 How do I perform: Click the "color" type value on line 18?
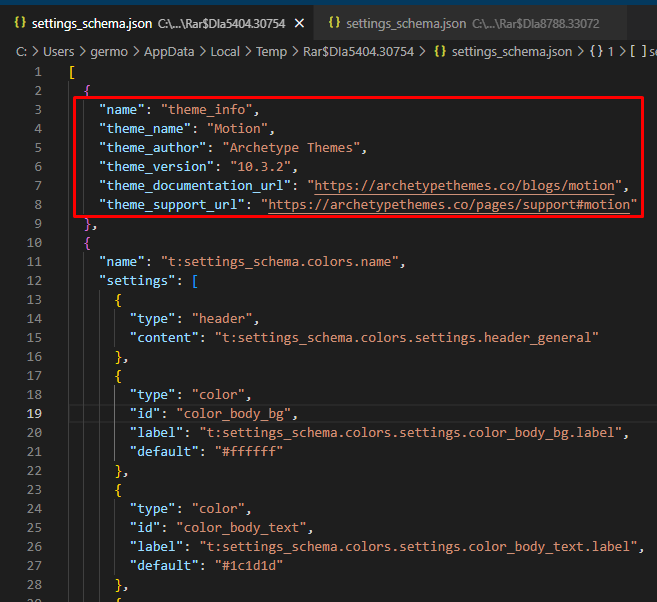click(218, 395)
